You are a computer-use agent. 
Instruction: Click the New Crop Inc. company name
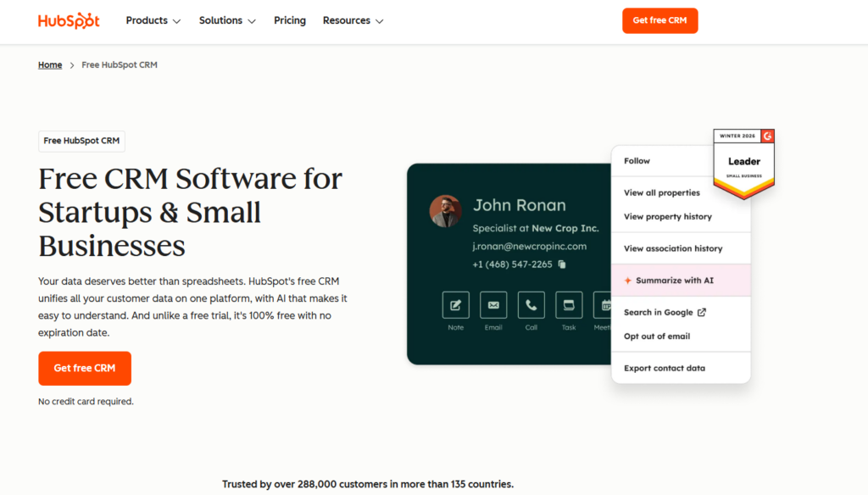(x=565, y=228)
